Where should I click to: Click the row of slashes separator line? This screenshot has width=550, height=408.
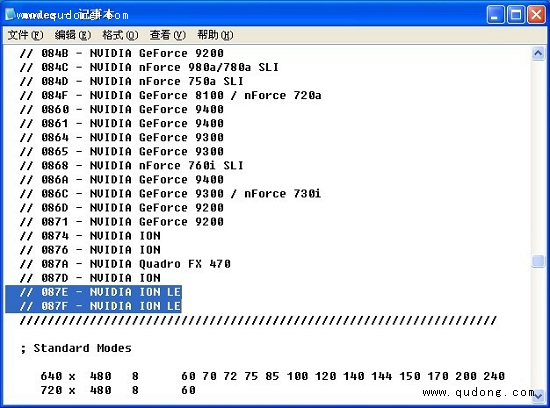click(x=258, y=320)
